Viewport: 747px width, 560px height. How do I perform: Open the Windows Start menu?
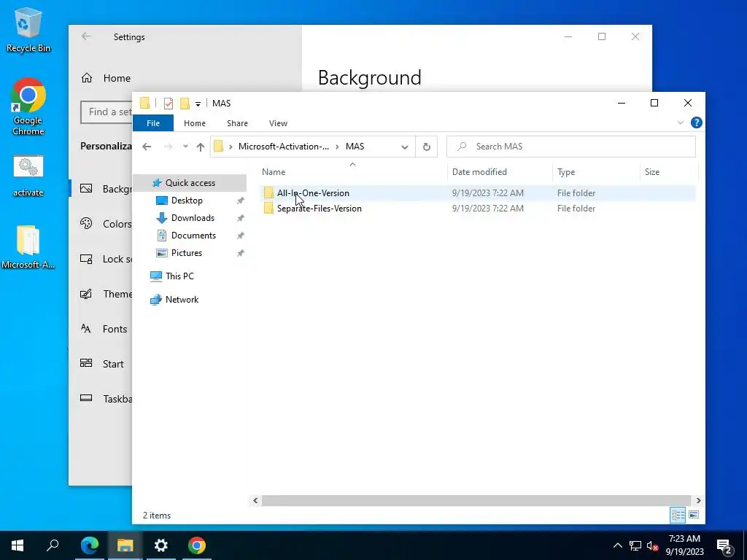pos(18,545)
